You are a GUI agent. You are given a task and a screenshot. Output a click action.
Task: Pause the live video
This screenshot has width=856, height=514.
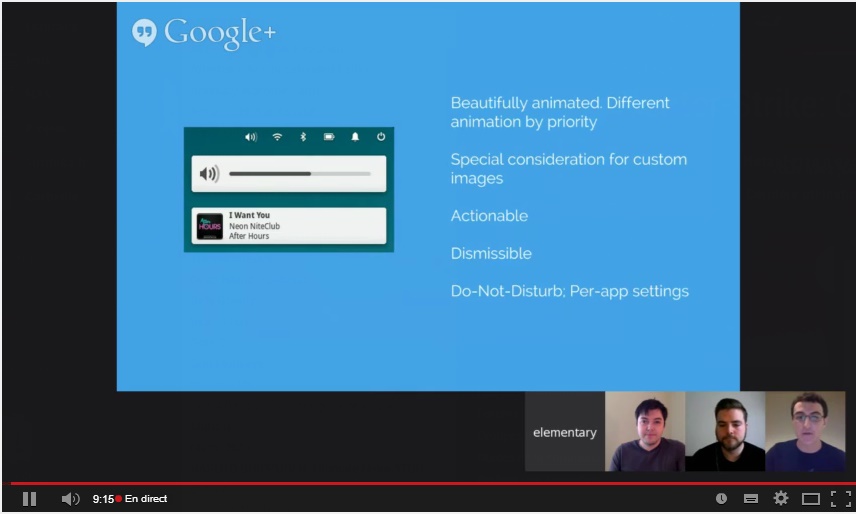29,499
